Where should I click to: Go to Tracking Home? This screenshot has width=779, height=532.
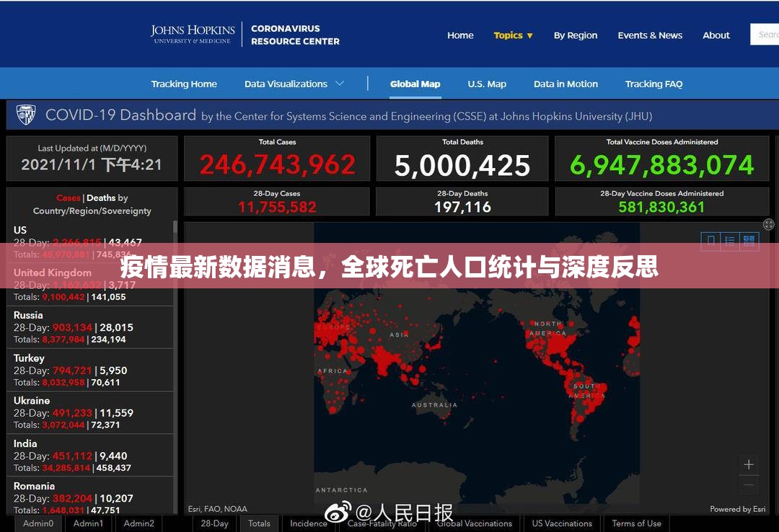(x=184, y=84)
